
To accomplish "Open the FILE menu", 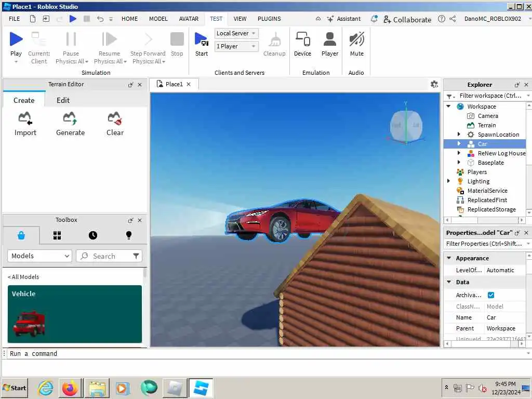I will 14,19.
